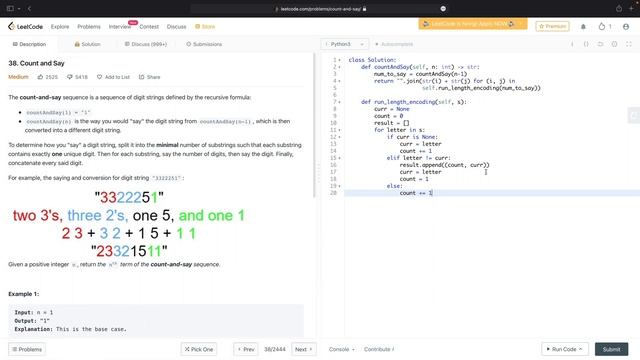
Task: Open Safari sidebar dropdown arrow
Action: point(19,8)
